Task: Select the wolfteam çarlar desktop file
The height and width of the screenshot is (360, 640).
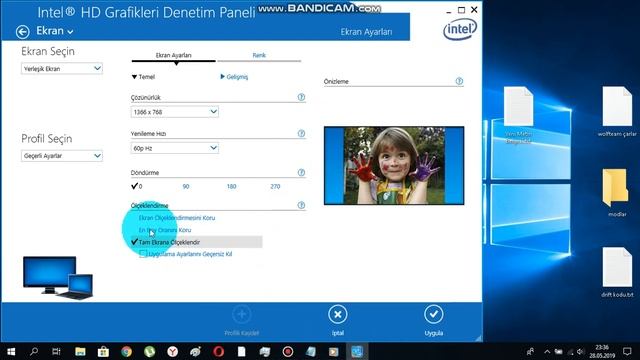Action: (617, 111)
